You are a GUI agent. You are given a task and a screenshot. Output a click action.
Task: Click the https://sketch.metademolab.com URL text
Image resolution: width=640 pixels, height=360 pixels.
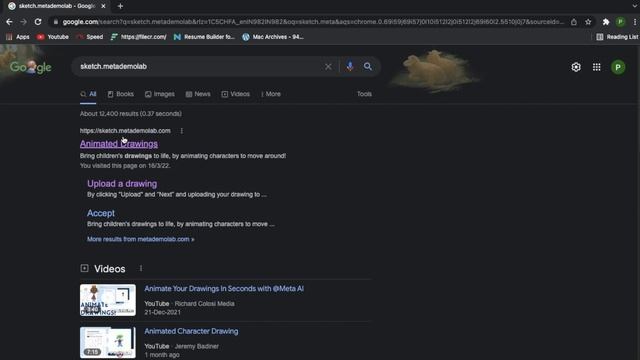coord(125,131)
